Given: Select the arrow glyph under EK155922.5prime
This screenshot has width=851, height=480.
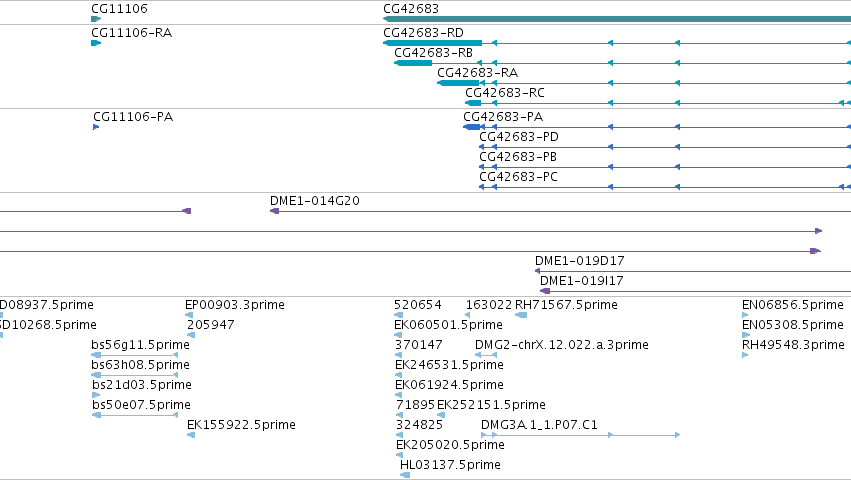Looking at the screenshot, I should 190,435.
